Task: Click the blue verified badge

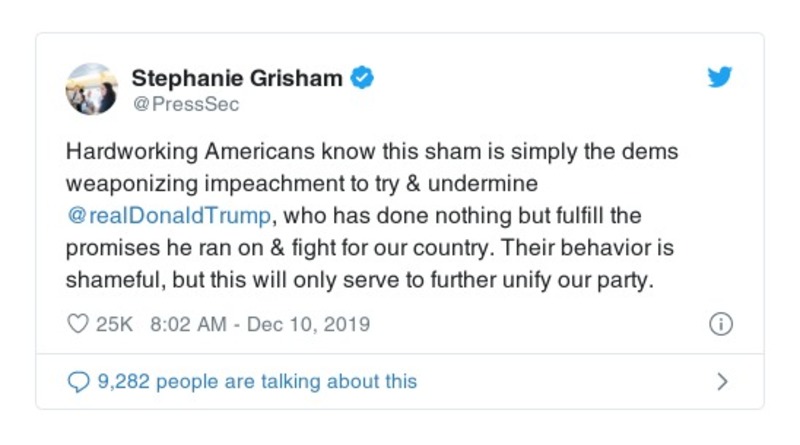Action: [x=362, y=78]
